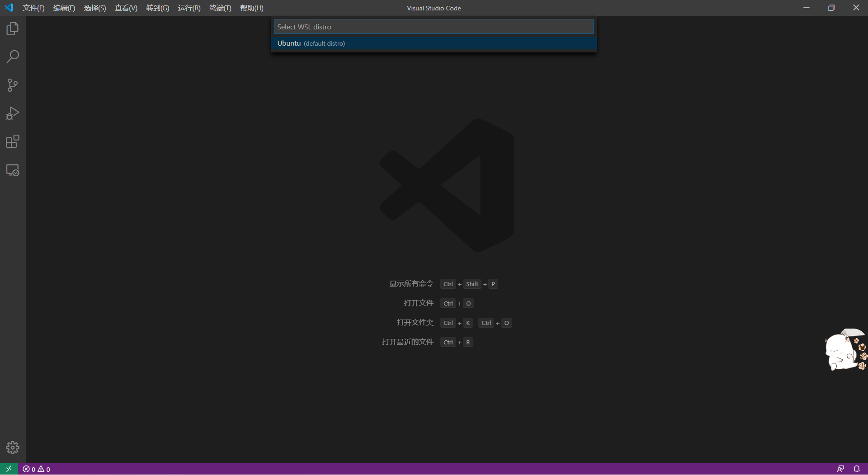Image resolution: width=868 pixels, height=475 pixels.
Task: Restore down the Visual Studio Code window
Action: coord(831,8)
